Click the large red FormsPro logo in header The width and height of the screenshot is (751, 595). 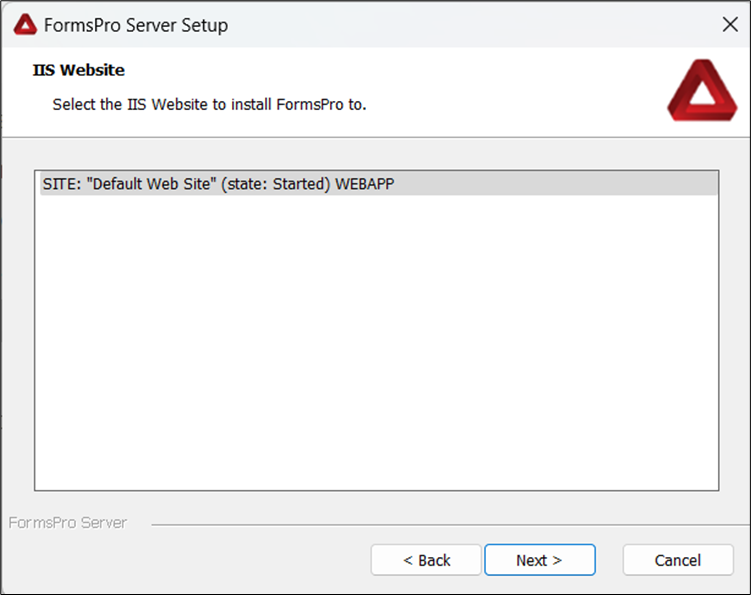pyautogui.click(x=701, y=90)
